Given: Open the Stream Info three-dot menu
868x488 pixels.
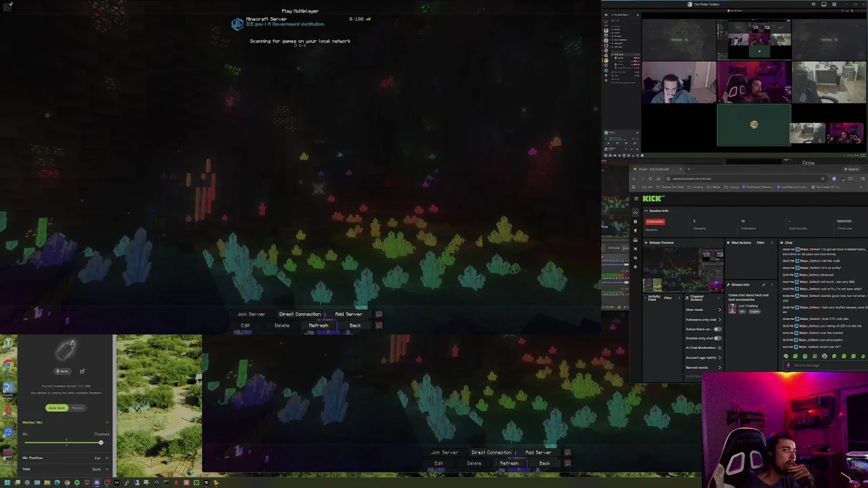Looking at the screenshot, I should coord(772,285).
